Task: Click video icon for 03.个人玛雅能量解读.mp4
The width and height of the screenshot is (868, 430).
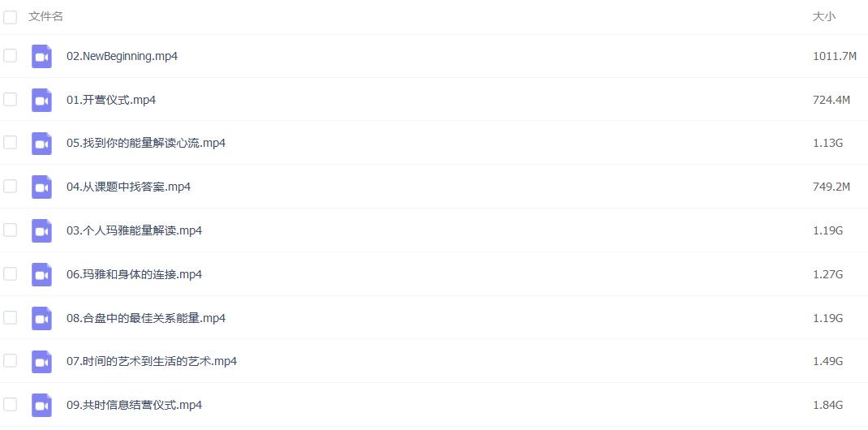Action: [x=41, y=230]
